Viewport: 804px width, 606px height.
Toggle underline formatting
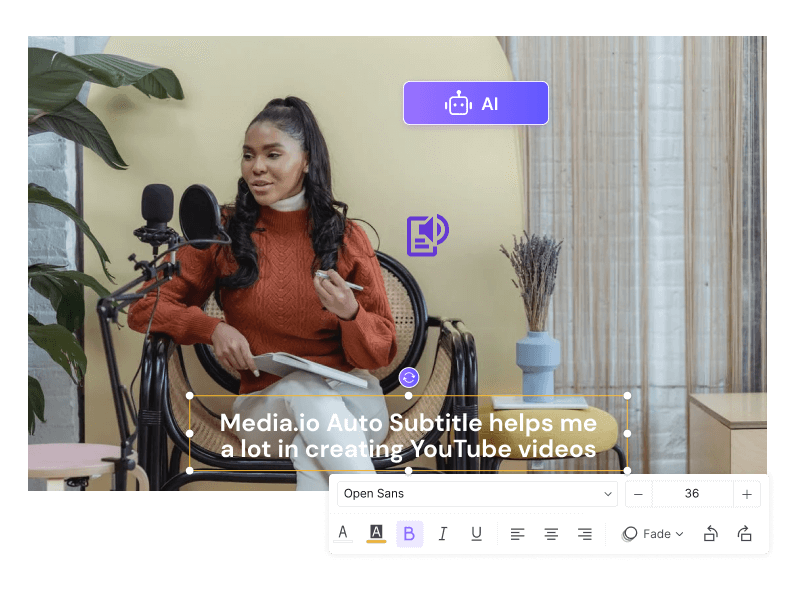click(x=476, y=534)
